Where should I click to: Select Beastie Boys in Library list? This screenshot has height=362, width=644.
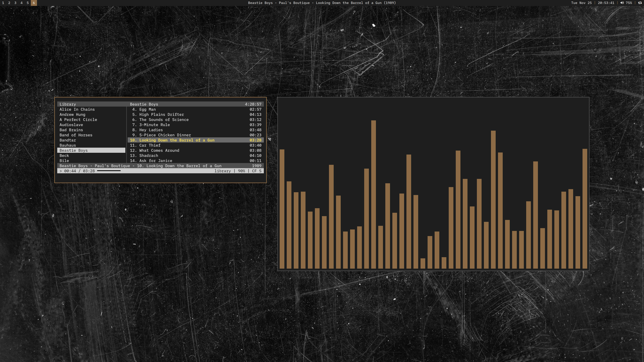coord(74,150)
